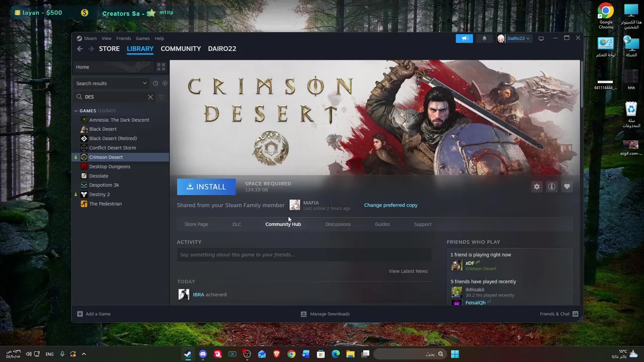
Task: Toggle the ready-to-play filter icon
Action: tap(165, 83)
